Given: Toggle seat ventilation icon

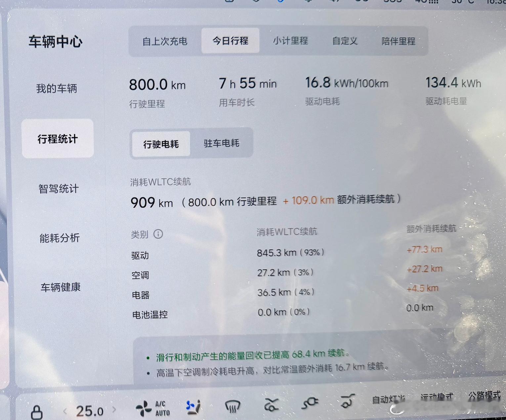Looking at the screenshot, I should point(193,407).
